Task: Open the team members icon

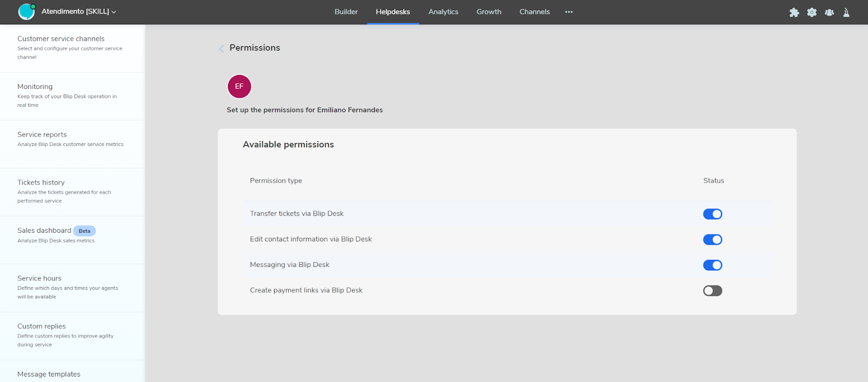Action: [829, 12]
